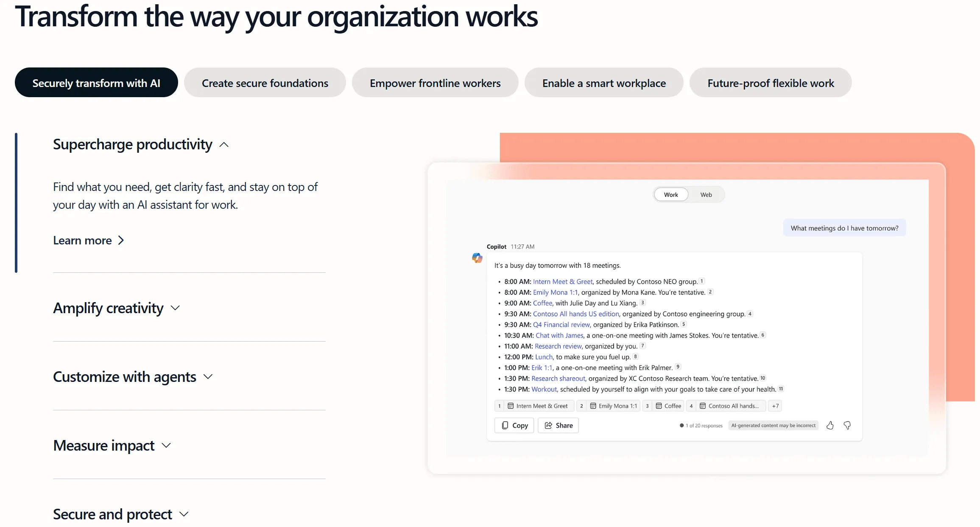Screen dimensions: 980x527
Task: Click calendar icon on Intern Meet & Greet chip
Action: tap(511, 406)
